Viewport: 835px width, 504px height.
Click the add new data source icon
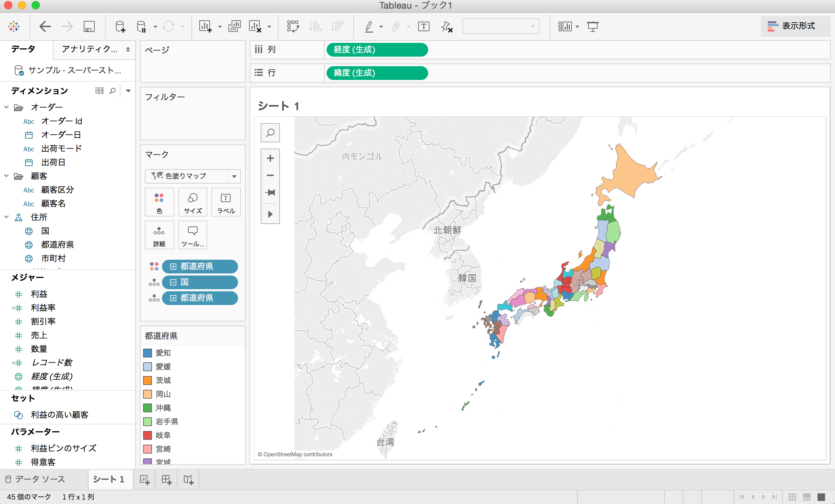[120, 26]
